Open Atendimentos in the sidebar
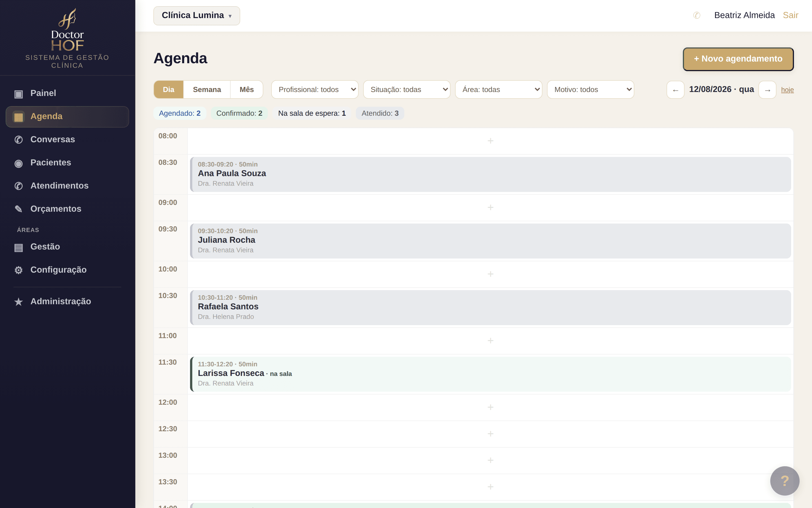The height and width of the screenshot is (508, 812). click(67, 186)
